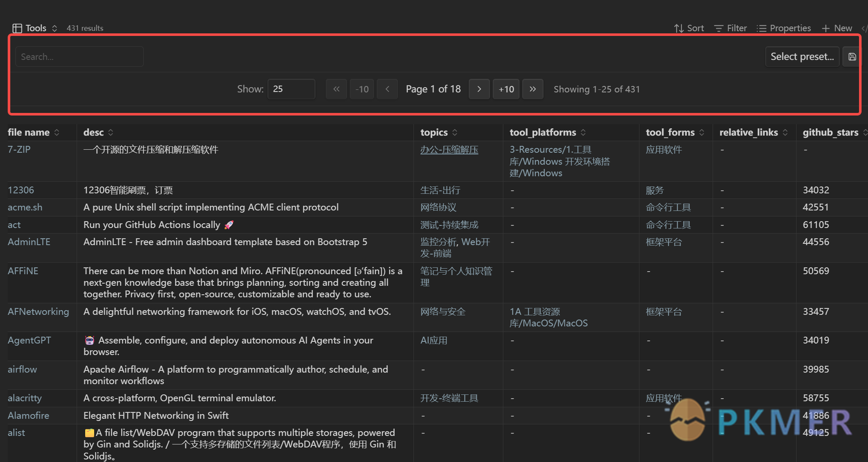Click the 生活-出行 topic
Screen dimensions: 868x462
point(440,190)
